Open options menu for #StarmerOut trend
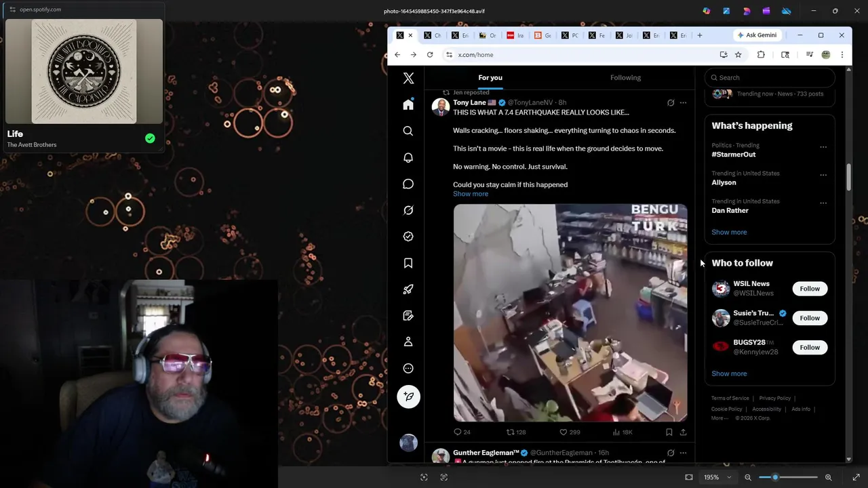 [823, 147]
